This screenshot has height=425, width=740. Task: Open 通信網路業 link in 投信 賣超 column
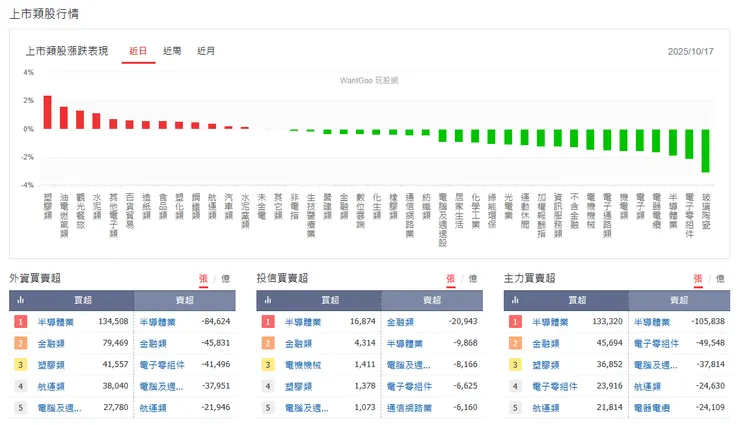(x=409, y=408)
